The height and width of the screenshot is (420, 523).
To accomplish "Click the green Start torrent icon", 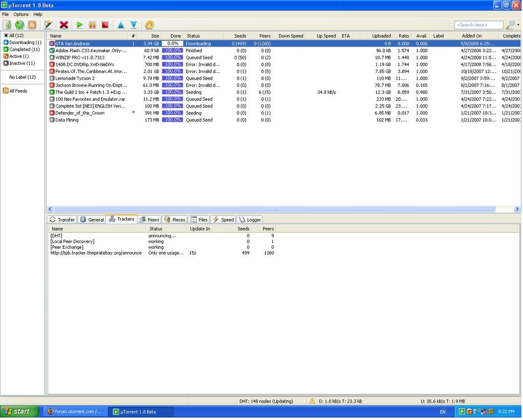I will click(80, 25).
